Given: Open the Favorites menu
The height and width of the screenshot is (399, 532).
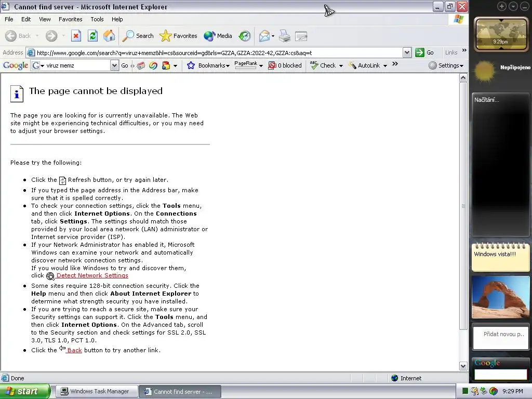Looking at the screenshot, I should 70,19.
